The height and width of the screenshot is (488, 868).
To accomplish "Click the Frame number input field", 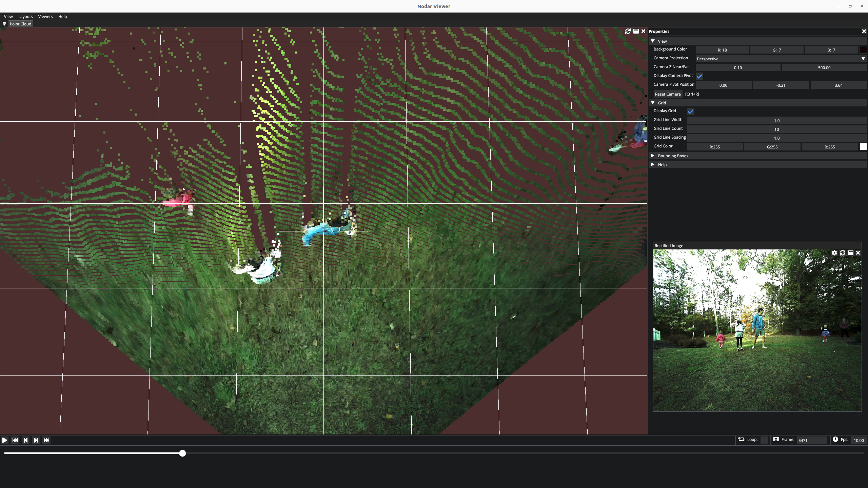I will coord(811,440).
